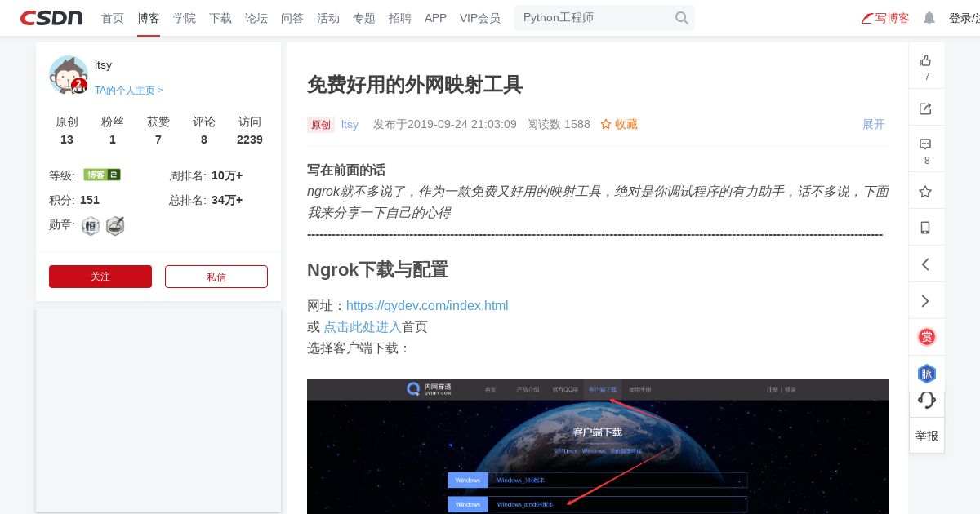
Task: Click the star favorite icon in sidebar
Action: coord(925,192)
